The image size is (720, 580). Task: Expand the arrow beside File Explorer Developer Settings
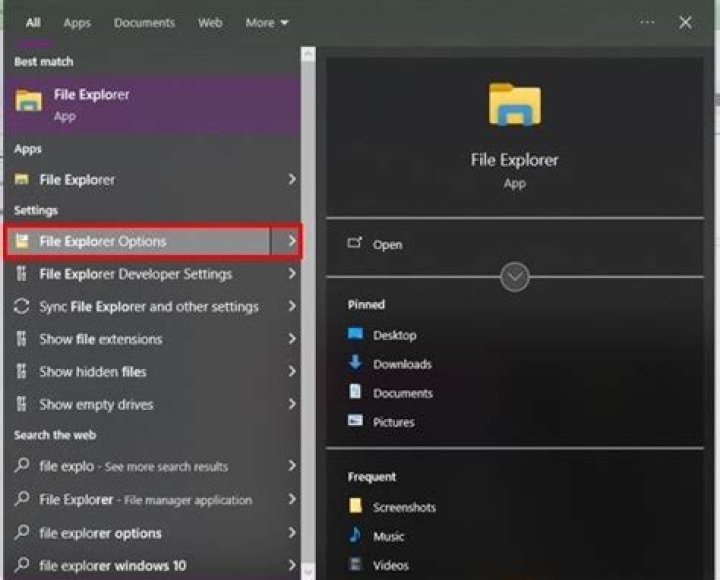point(292,273)
